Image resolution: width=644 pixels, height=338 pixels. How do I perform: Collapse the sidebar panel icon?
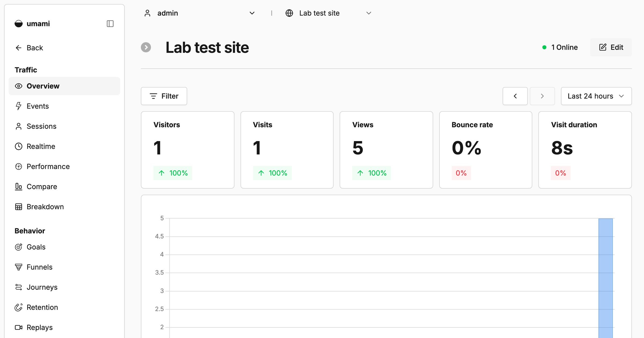coord(110,24)
